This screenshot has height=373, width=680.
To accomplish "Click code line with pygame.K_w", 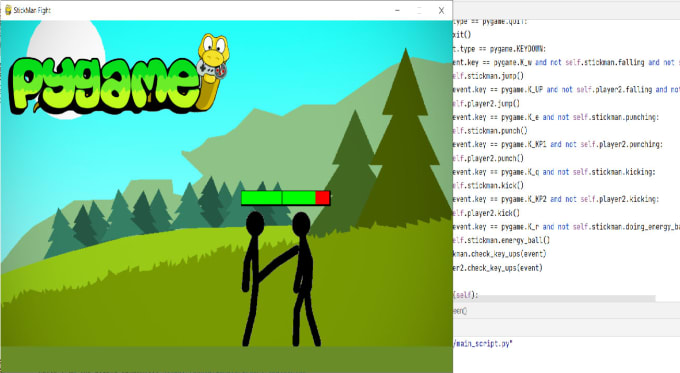I will [566, 62].
